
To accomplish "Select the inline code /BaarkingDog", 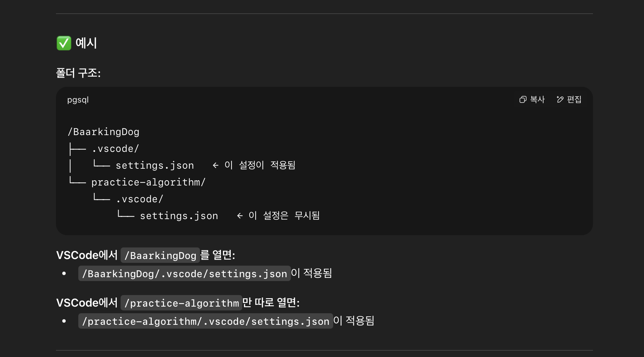I will coord(160,255).
